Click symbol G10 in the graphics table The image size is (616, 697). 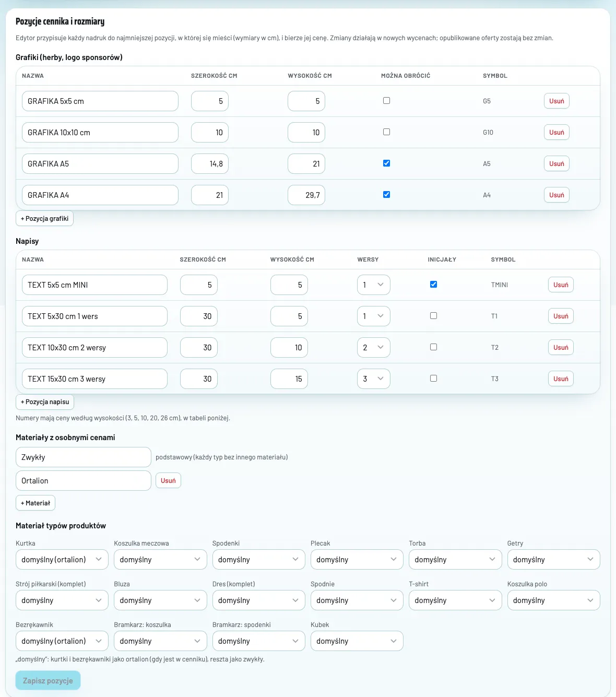tap(488, 133)
